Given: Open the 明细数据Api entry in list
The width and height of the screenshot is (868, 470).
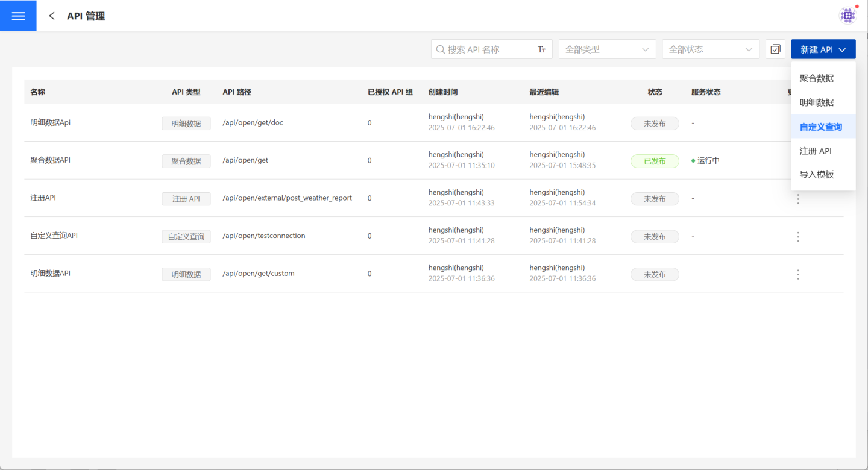Looking at the screenshot, I should (x=51, y=122).
